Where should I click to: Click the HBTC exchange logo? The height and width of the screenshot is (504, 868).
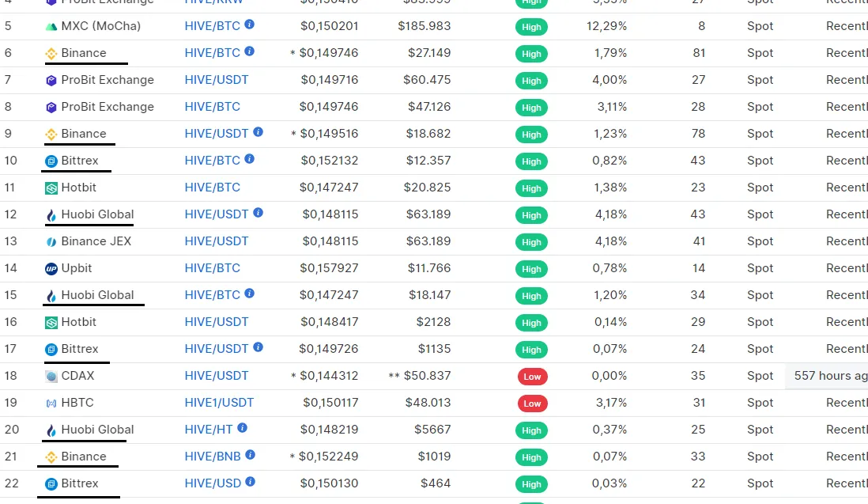coord(51,404)
